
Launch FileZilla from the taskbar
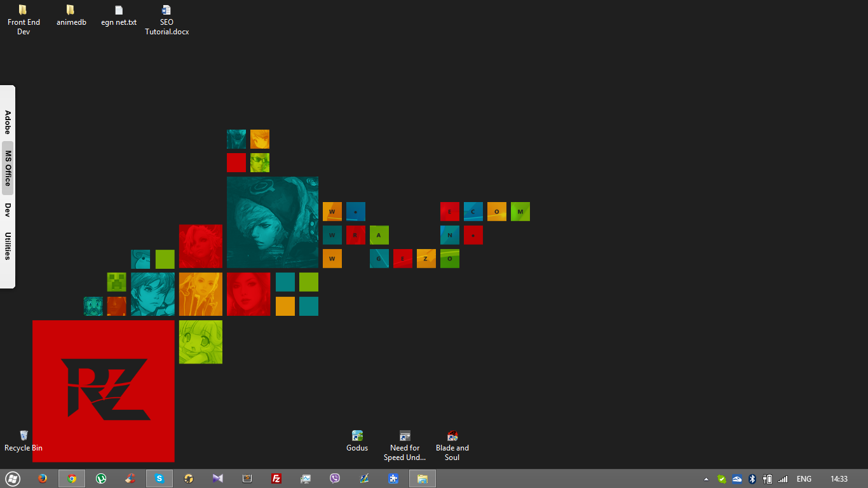pos(276,478)
